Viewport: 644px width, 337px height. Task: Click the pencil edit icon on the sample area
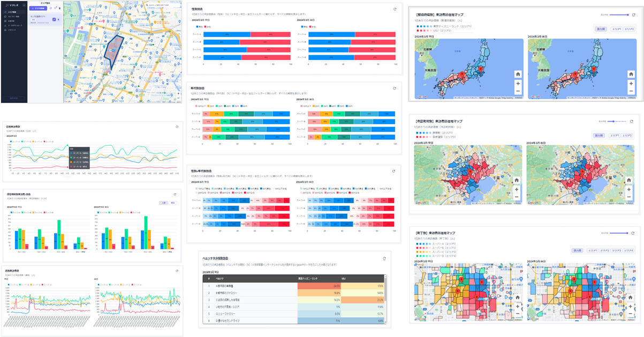point(55,19)
